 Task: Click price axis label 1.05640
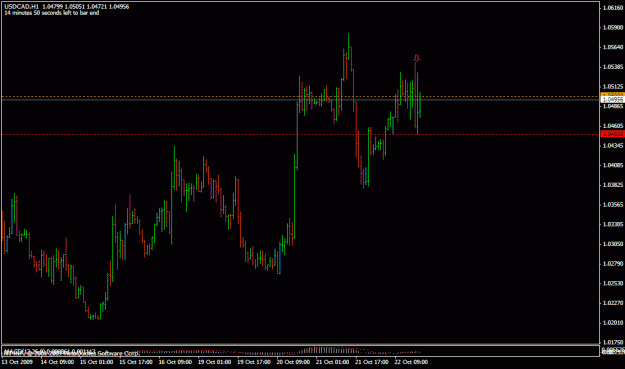click(x=613, y=47)
